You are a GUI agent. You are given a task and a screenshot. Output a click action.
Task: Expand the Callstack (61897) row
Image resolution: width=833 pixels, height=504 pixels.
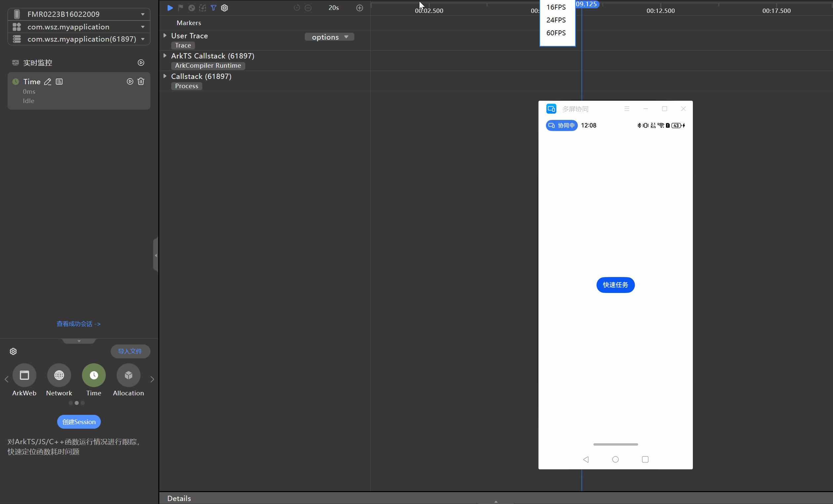165,76
